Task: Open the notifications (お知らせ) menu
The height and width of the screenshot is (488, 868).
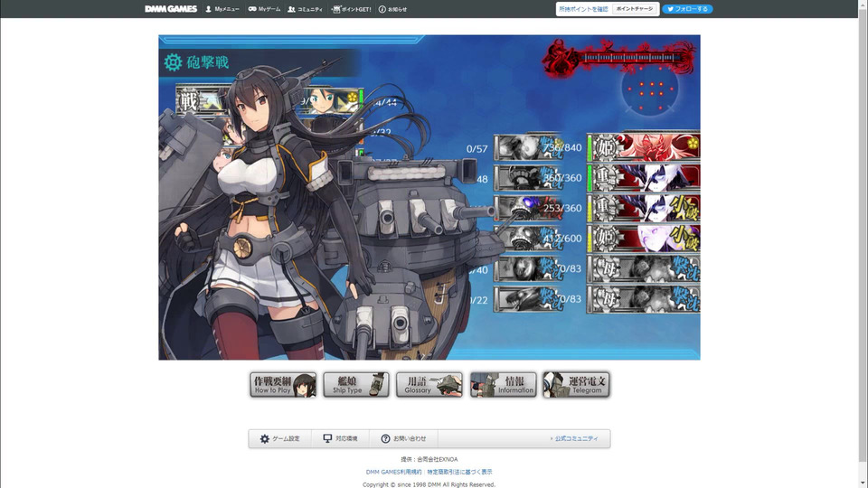Action: [x=392, y=9]
